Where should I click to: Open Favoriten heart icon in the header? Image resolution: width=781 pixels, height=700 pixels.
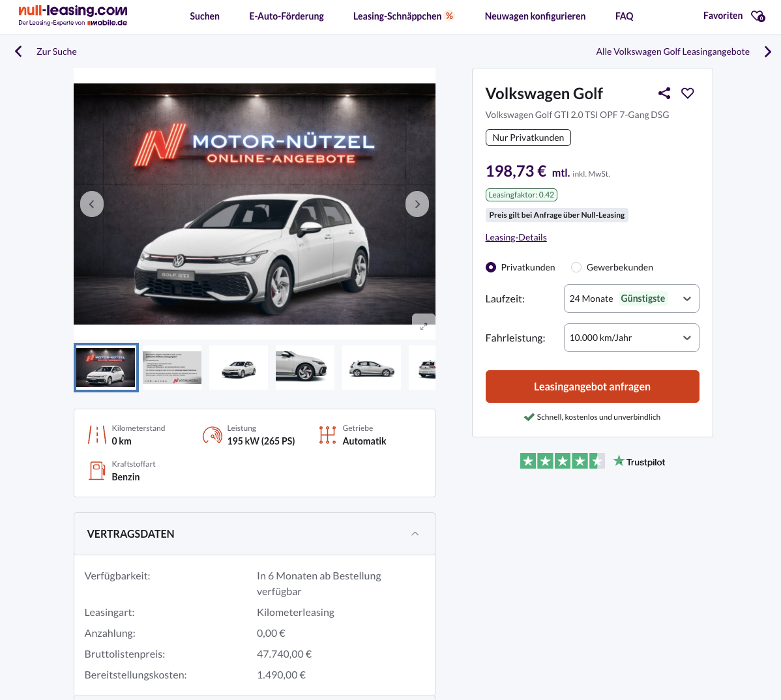(758, 16)
